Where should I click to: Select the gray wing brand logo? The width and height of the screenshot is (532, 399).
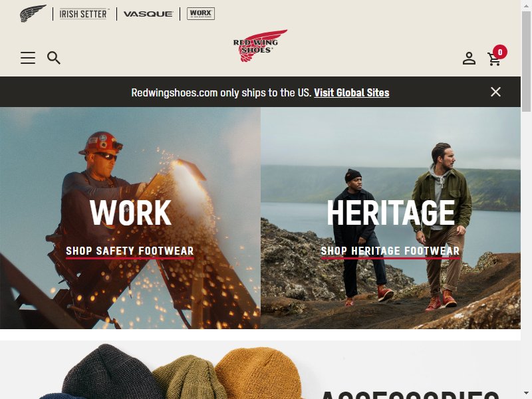[33, 13]
